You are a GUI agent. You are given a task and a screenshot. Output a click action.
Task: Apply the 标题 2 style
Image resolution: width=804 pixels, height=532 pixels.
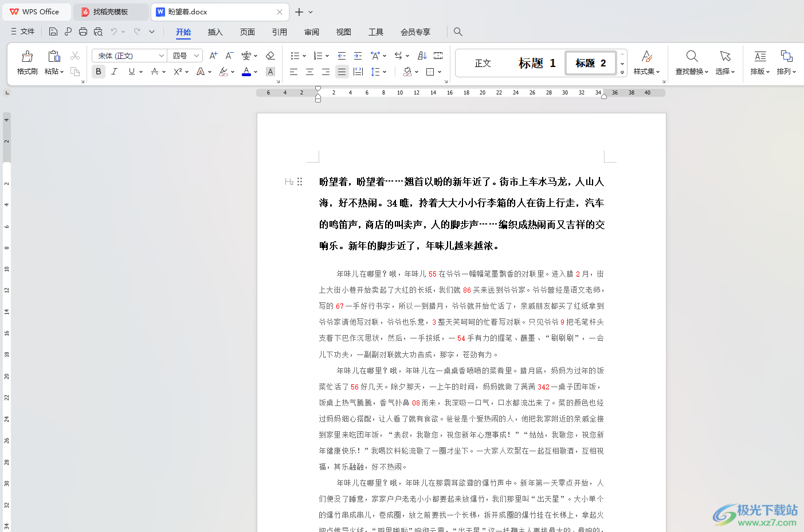pyautogui.click(x=591, y=63)
